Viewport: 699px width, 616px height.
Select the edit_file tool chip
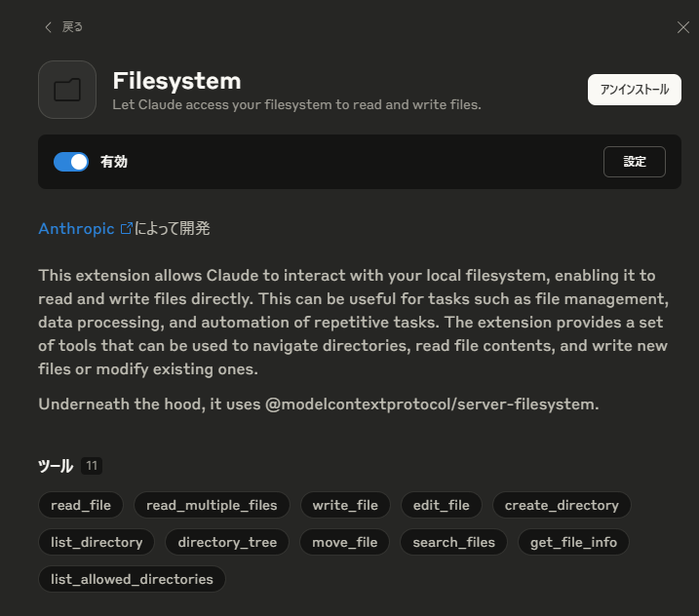tap(442, 505)
